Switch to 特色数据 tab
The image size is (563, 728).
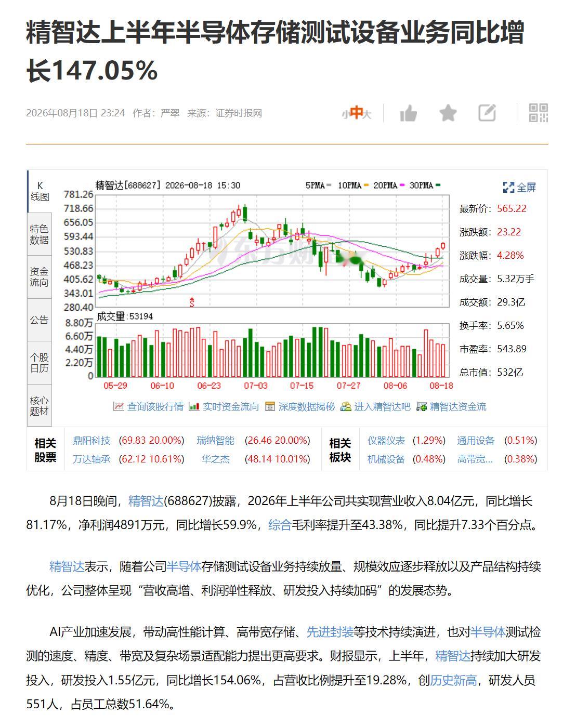coord(40,234)
